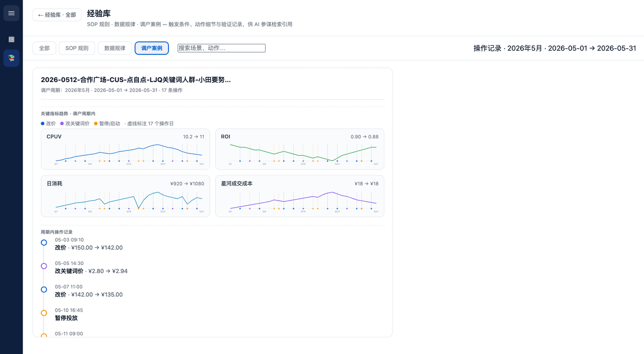
Task: Click 虚线标注 17 个操作日 legend note
Action: 149,123
